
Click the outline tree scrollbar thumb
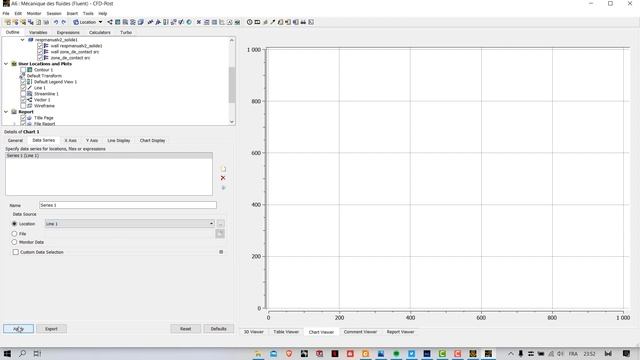[232, 85]
